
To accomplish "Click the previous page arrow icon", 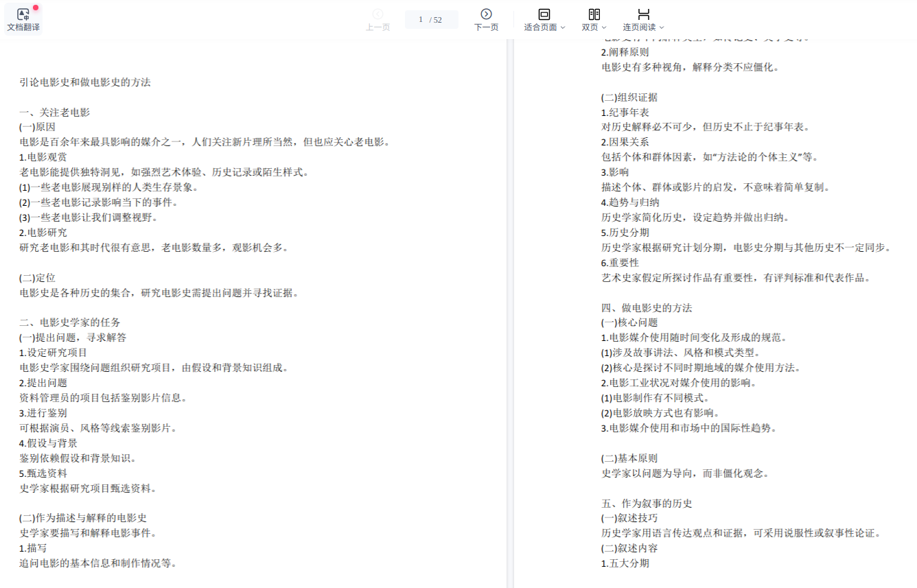I will [x=378, y=14].
